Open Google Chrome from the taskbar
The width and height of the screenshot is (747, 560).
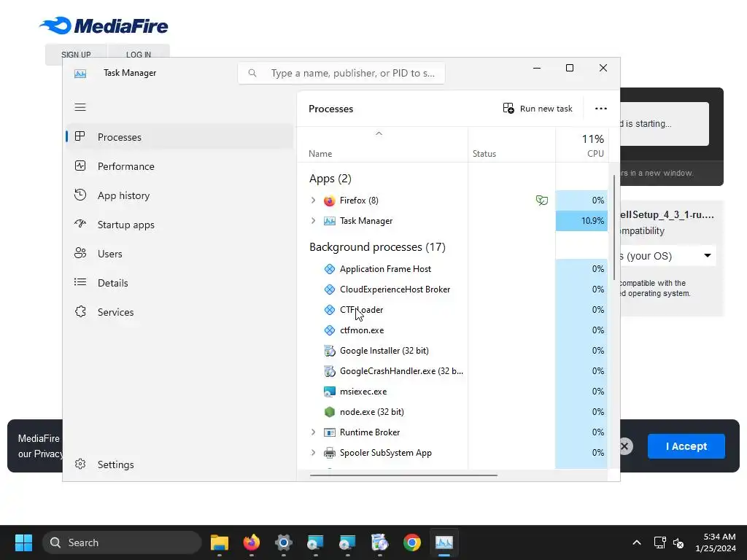(411, 542)
